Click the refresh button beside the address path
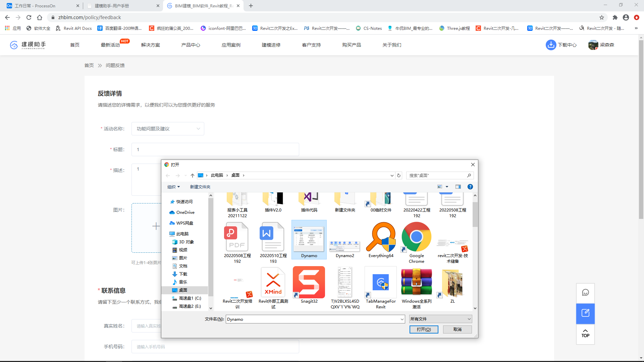The height and width of the screenshot is (362, 644). click(399, 175)
